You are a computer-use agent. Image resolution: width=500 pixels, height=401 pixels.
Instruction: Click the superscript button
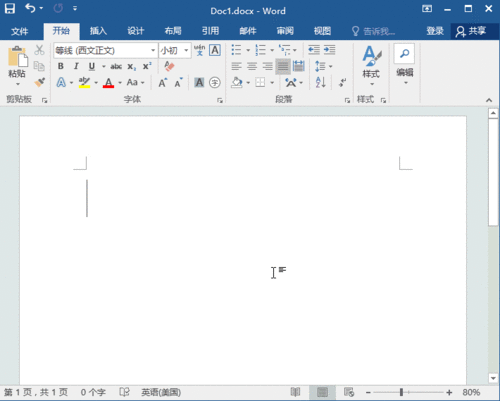point(147,66)
